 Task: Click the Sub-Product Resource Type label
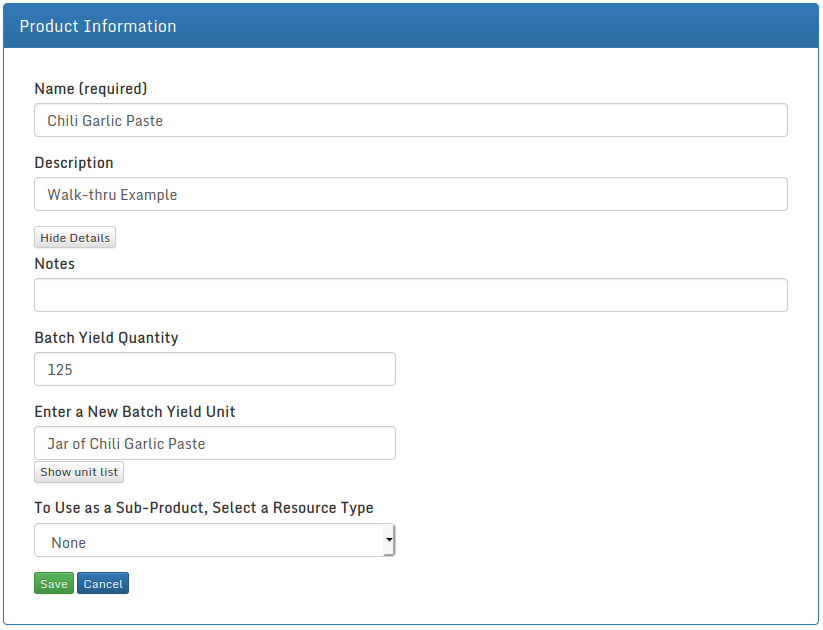[x=204, y=508]
